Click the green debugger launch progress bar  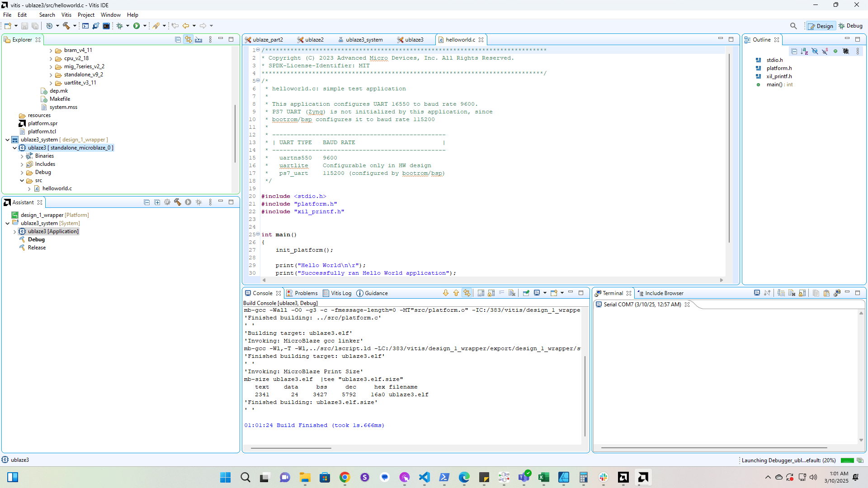(x=847, y=460)
